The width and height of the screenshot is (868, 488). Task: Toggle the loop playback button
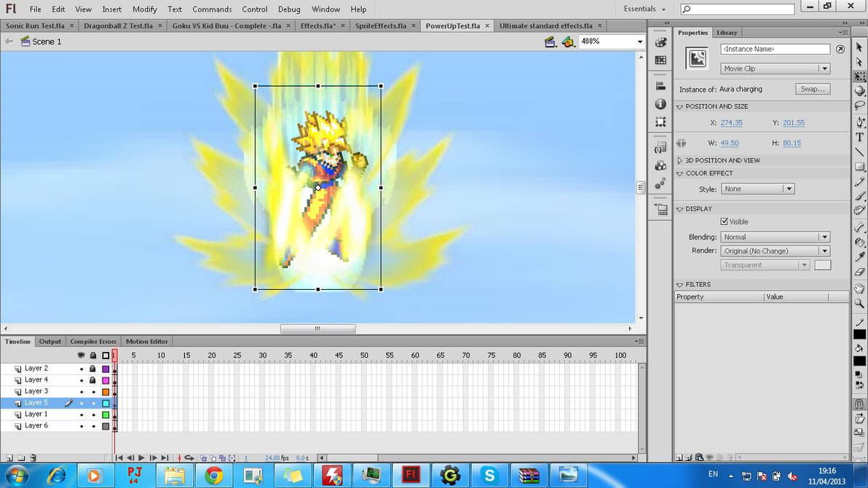coord(189,458)
